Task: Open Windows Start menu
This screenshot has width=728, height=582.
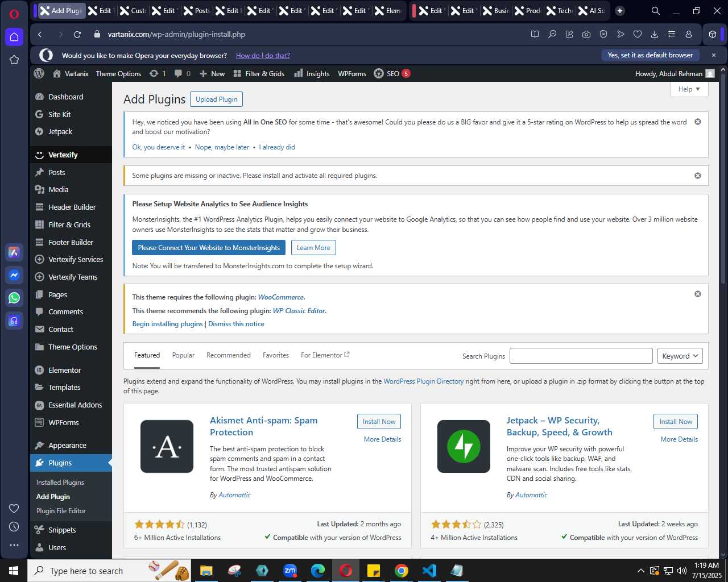Action: 14,571
